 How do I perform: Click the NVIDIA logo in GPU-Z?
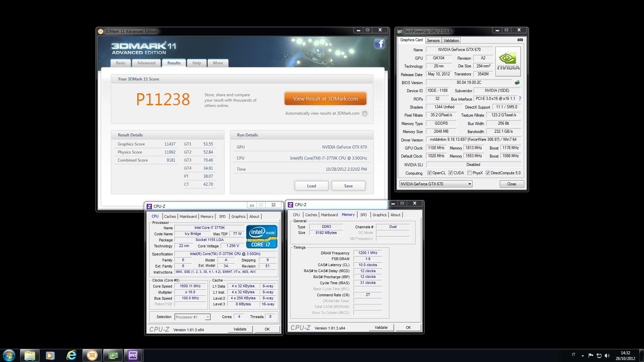click(x=508, y=61)
